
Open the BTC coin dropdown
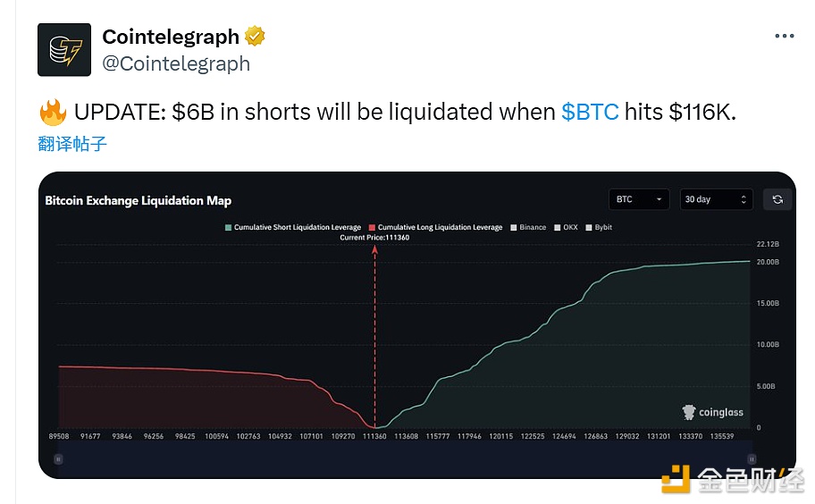[638, 199]
